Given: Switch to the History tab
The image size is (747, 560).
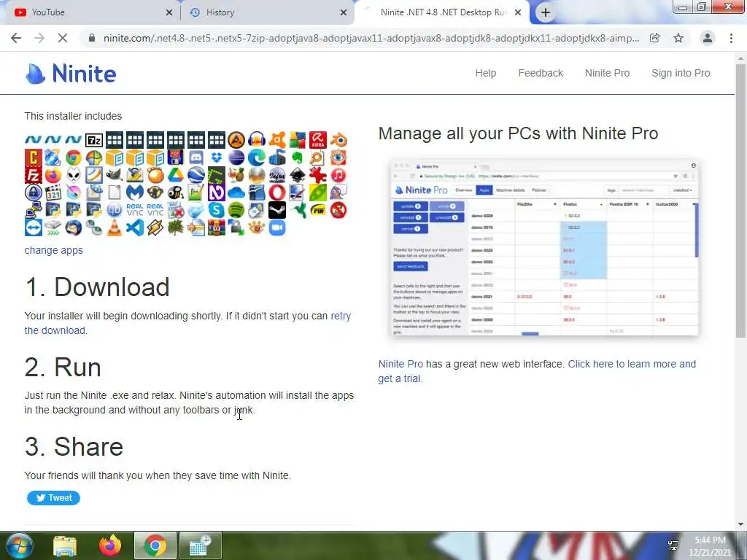Looking at the screenshot, I should pos(266,12).
